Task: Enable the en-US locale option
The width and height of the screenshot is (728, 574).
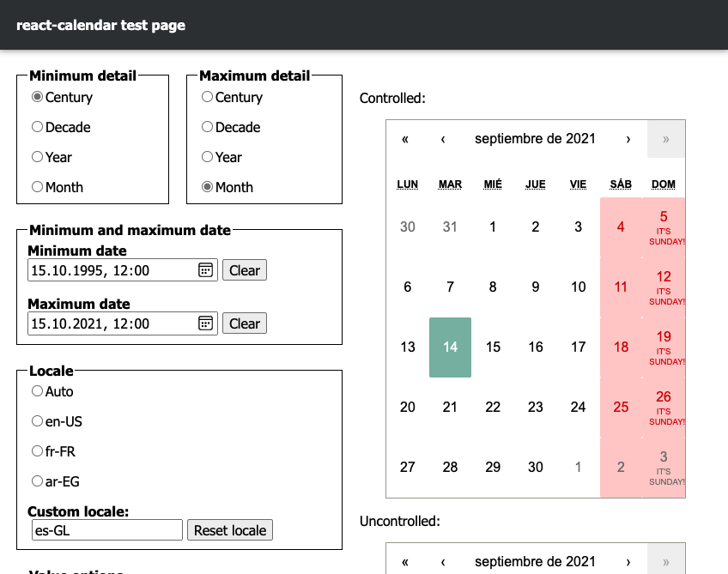Action: 37,421
